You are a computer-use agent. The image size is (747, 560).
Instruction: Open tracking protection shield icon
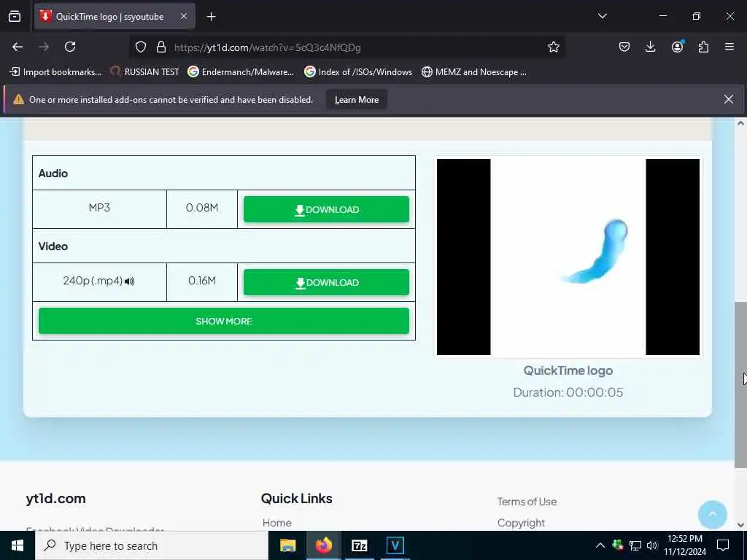141,47
